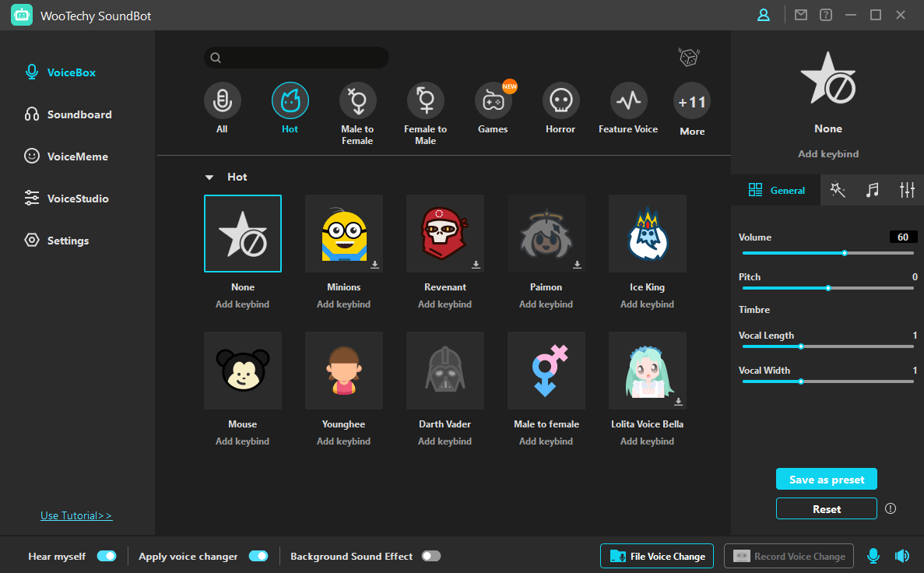Open the Soundboard section
The height and width of the screenshot is (573, 924).
tap(79, 114)
